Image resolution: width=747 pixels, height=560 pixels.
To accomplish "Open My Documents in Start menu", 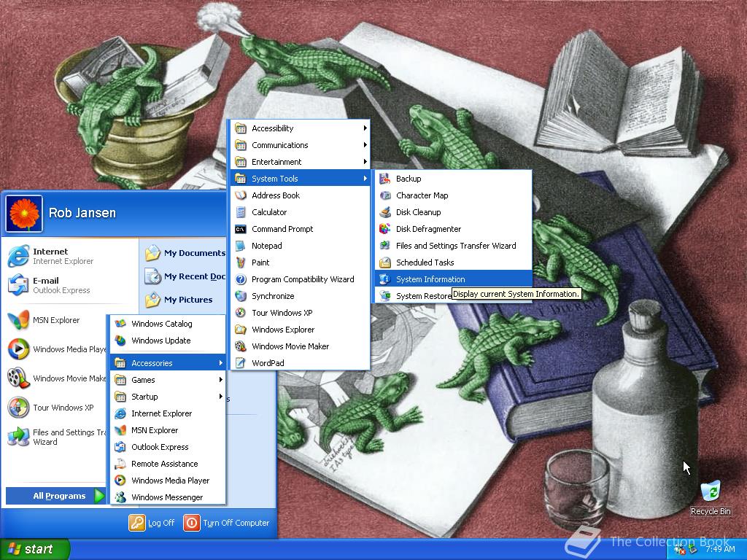I will [185, 253].
